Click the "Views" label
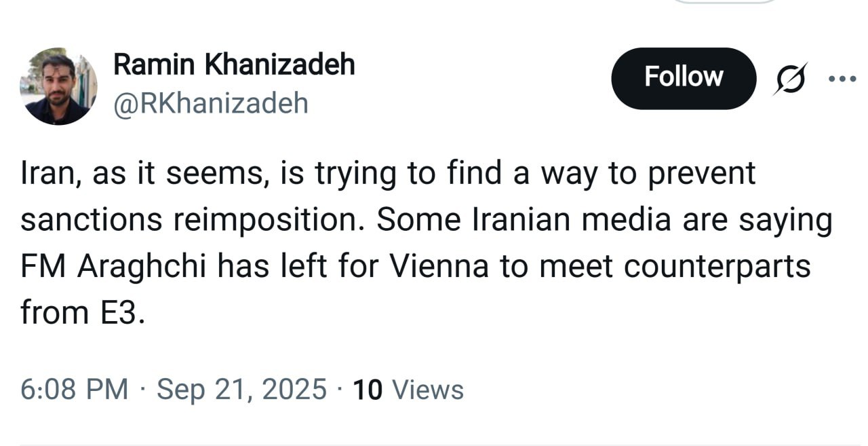 tap(428, 390)
